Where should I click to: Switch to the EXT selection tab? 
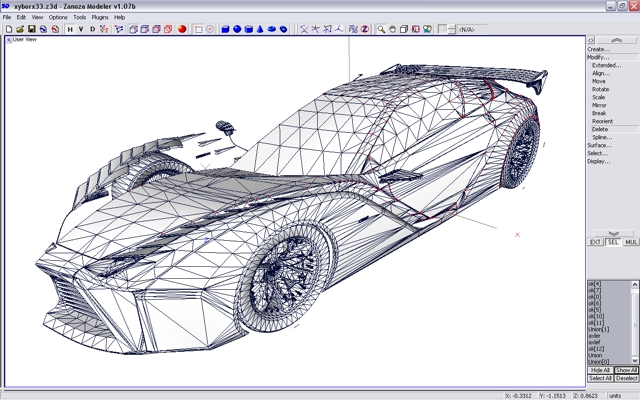[595, 242]
